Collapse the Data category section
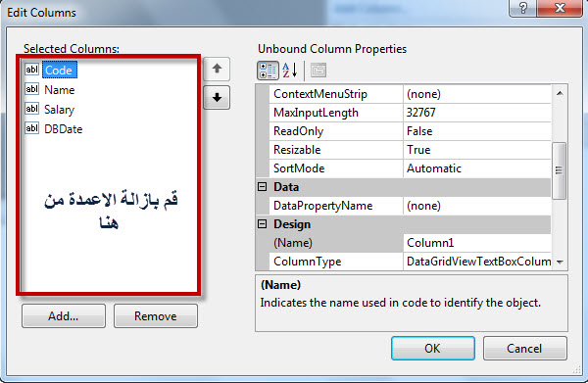Screen dimensions: 588x383 pos(262,187)
